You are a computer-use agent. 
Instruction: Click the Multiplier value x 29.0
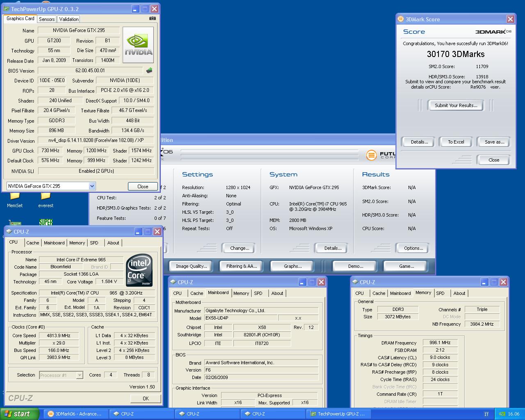click(59, 343)
